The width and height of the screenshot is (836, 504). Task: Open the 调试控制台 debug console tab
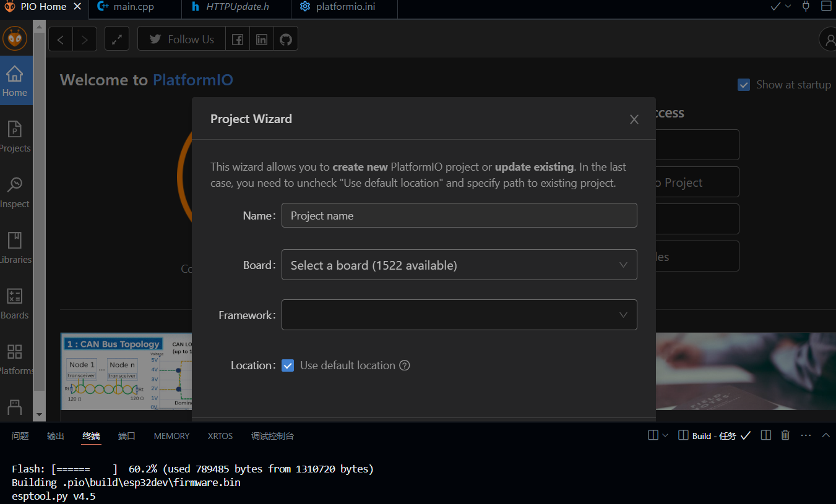point(272,436)
